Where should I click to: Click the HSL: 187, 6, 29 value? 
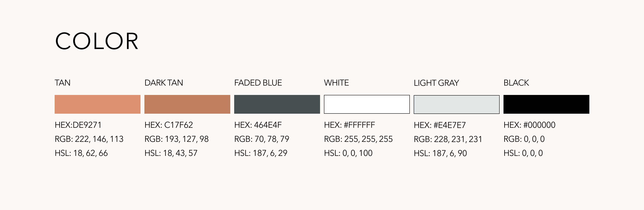261,153
